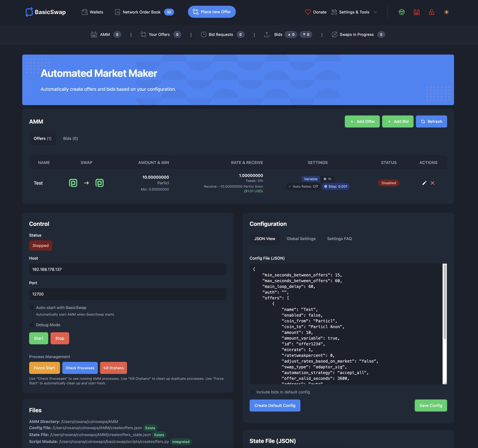Click the AMM calendar icon in subnav
Viewport: 478px width, 448px height.
click(94, 35)
